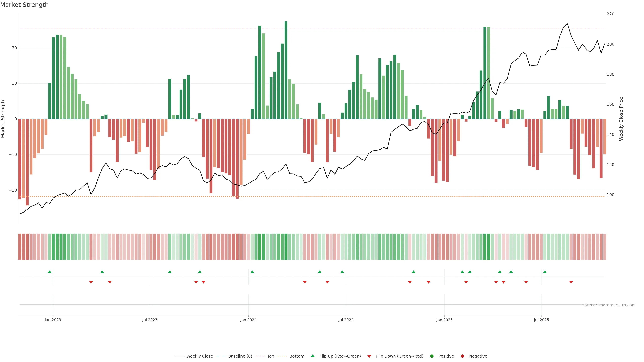Viewport: 644px width, 362px height.
Task: Click the Jan 2025 x-axis label
Action: pos(444,320)
